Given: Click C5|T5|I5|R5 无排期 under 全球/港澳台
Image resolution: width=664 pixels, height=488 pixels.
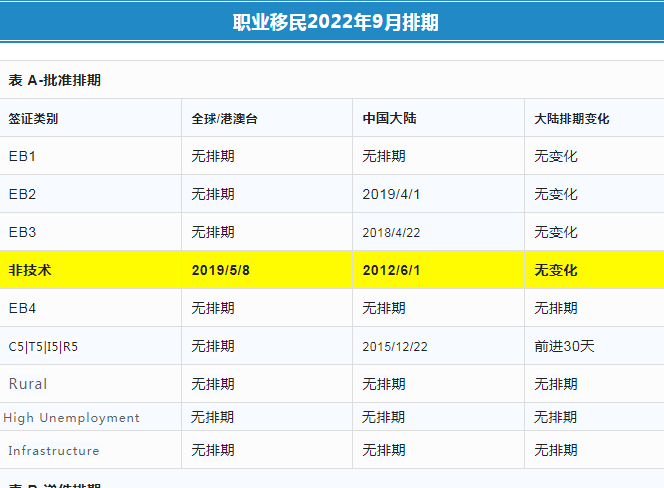Looking at the screenshot, I should [x=213, y=347].
